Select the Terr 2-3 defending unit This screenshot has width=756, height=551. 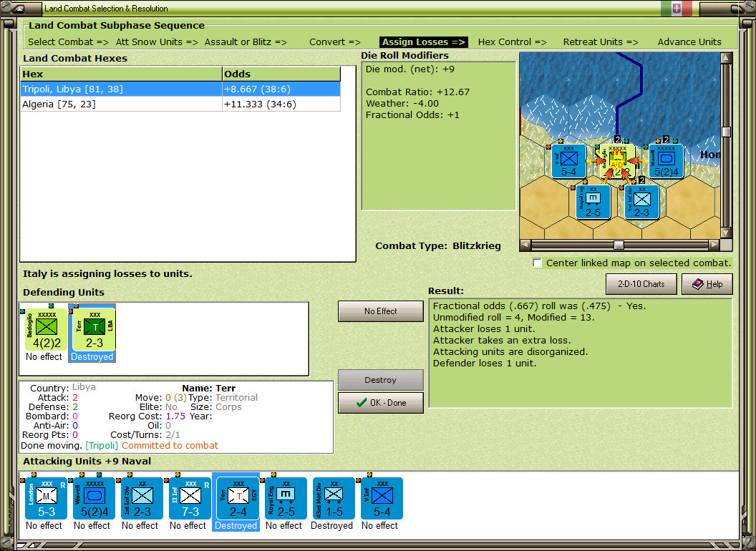(x=94, y=330)
